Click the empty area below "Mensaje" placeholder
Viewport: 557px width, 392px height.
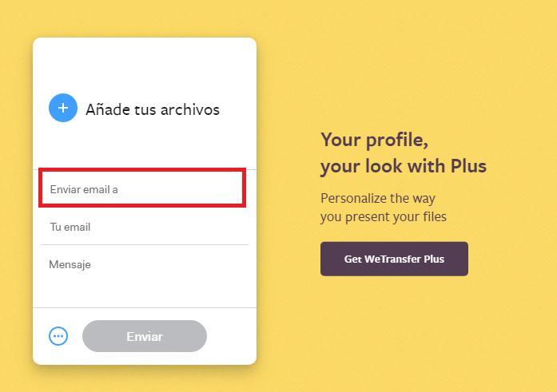tap(144, 290)
